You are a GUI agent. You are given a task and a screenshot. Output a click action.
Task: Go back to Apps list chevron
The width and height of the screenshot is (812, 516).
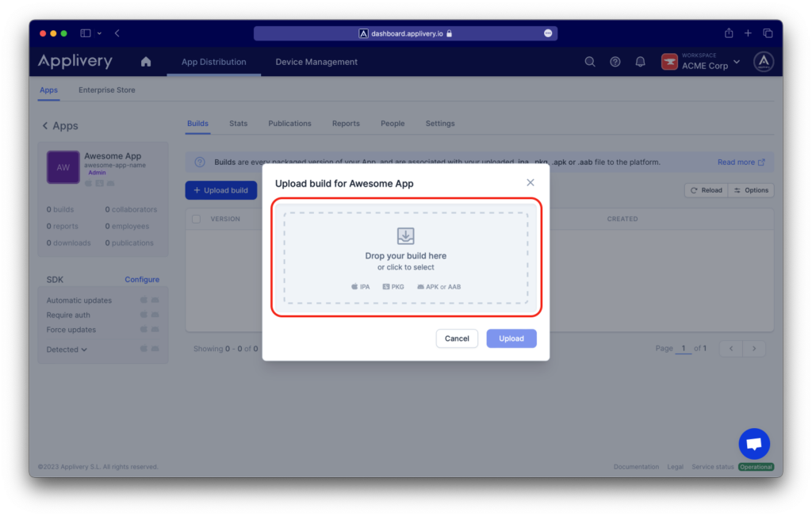click(x=45, y=126)
